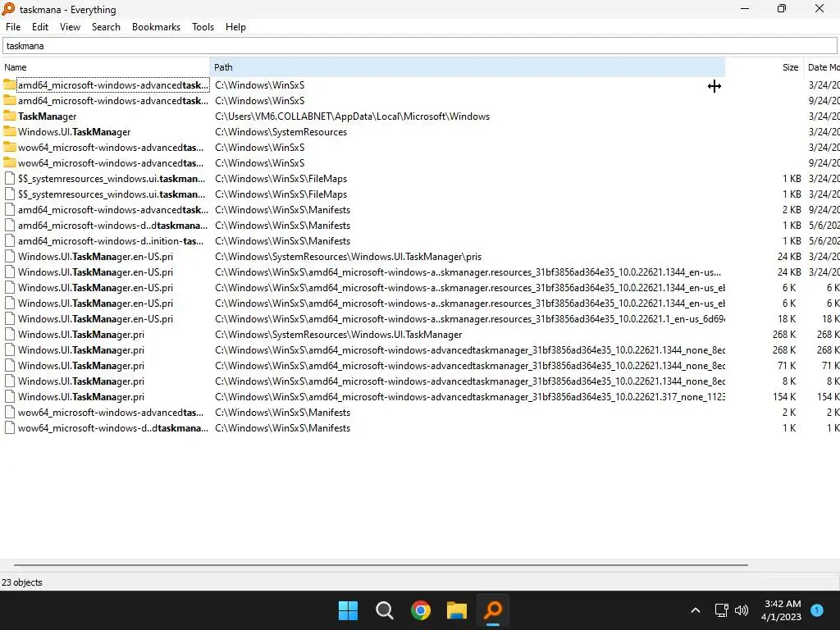Sort results by the Size column header
Viewport: 840px width, 630px height.
point(764,67)
